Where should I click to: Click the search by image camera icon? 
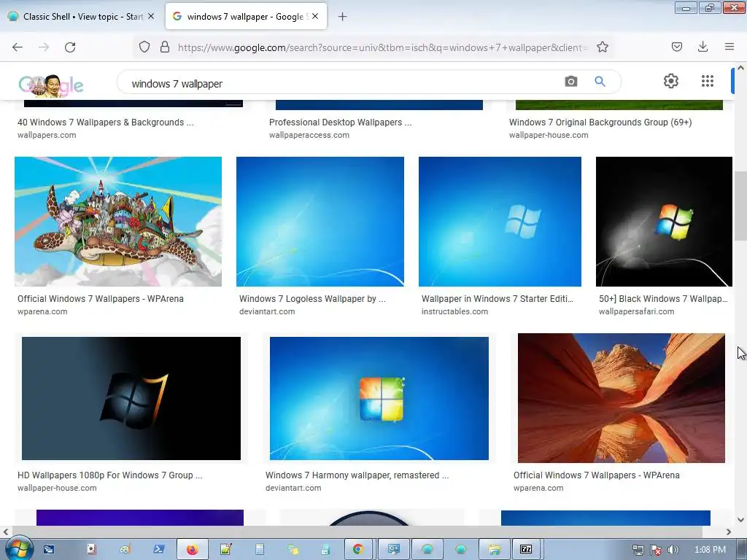pyautogui.click(x=570, y=82)
